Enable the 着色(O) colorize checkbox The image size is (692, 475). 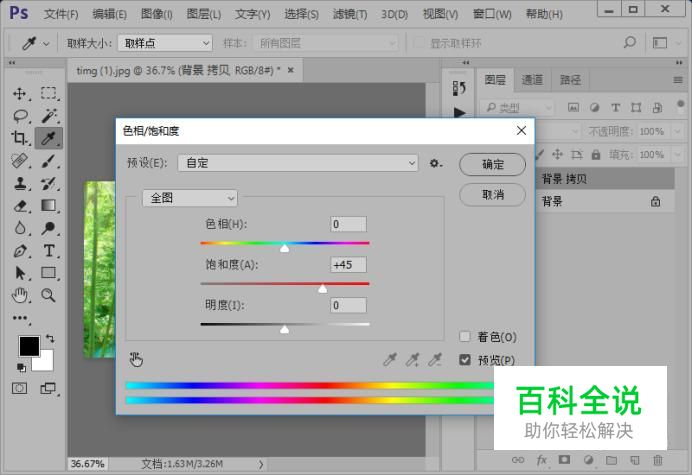point(465,337)
